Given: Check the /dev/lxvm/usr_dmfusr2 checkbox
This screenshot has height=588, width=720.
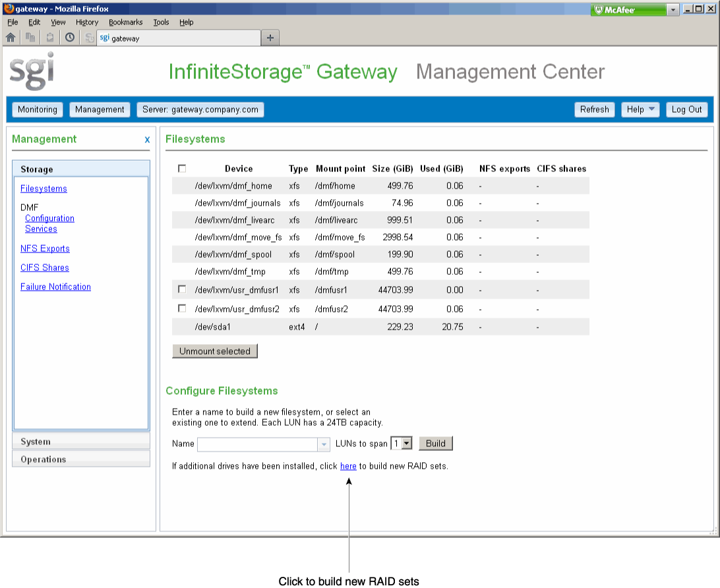Looking at the screenshot, I should 182,309.
